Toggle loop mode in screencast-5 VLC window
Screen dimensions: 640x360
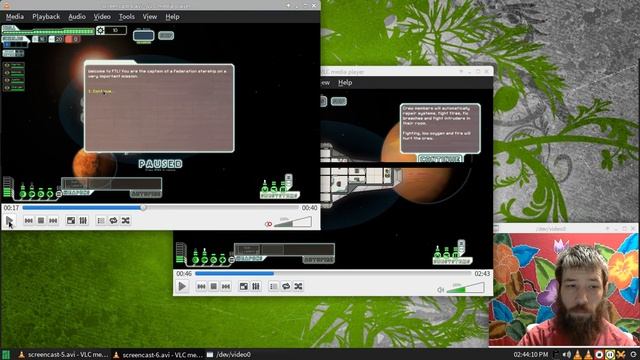tap(113, 221)
